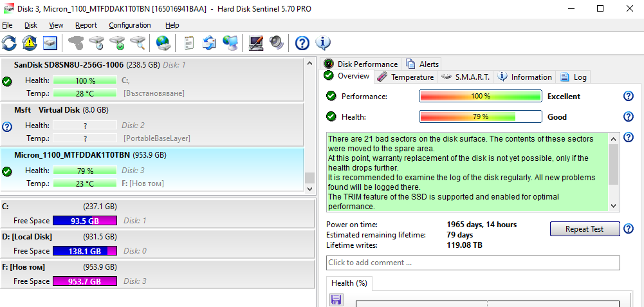Click the disk with clock toolbar icon
644x307 pixels.
point(97,43)
